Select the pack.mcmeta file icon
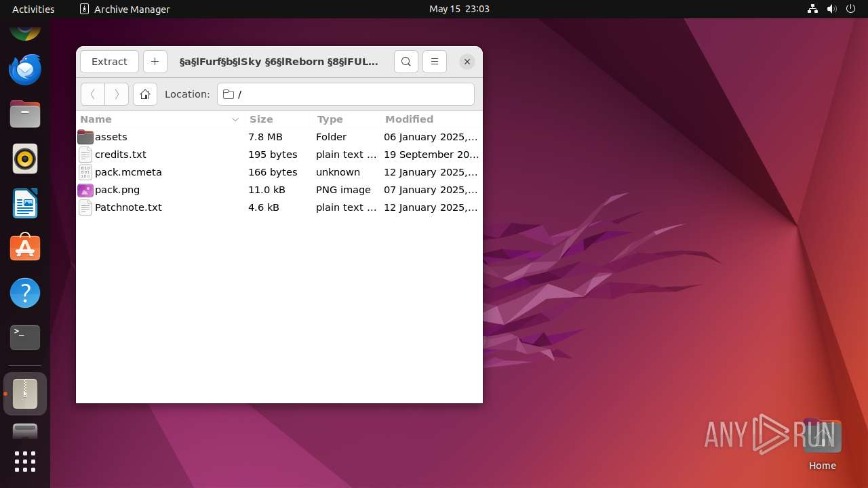Image resolution: width=868 pixels, height=488 pixels. click(x=85, y=172)
